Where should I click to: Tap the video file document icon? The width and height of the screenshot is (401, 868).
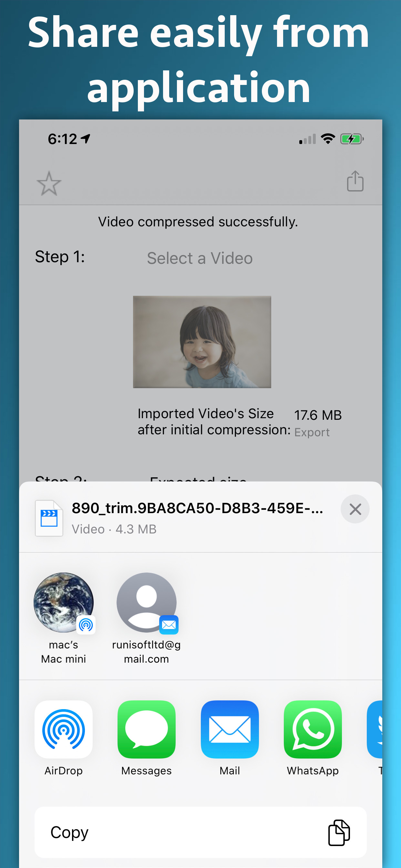pos(49,518)
